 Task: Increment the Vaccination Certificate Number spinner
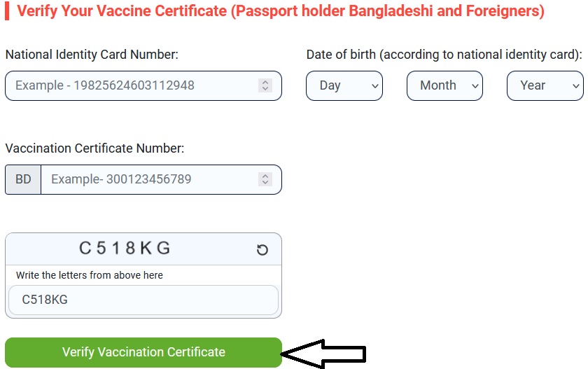click(265, 176)
